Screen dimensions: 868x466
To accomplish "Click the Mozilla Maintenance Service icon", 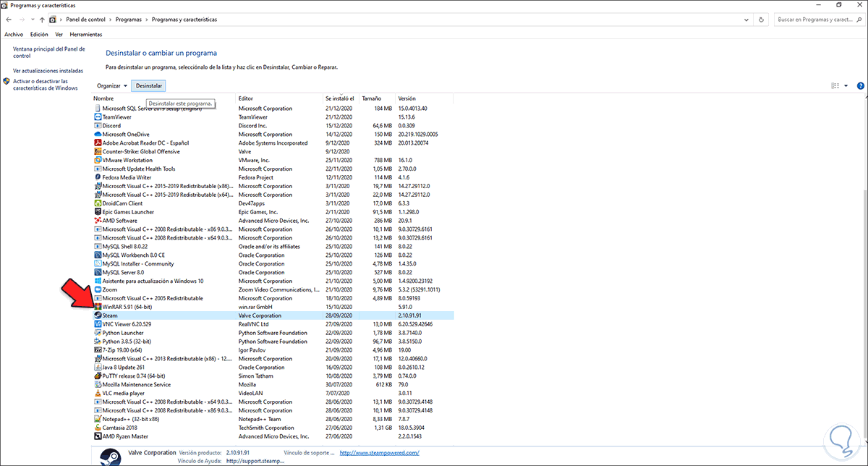I will click(x=98, y=385).
